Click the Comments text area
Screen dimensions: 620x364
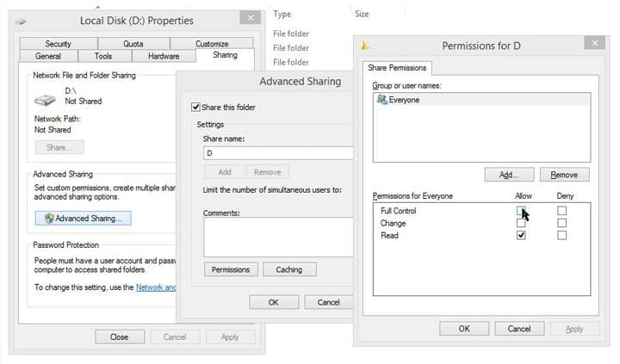[x=277, y=238]
